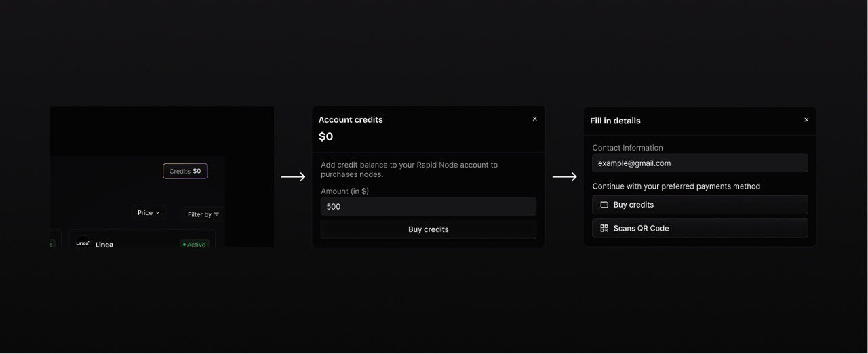This screenshot has width=868, height=354.
Task: Click the Contact Information label
Action: (628, 148)
